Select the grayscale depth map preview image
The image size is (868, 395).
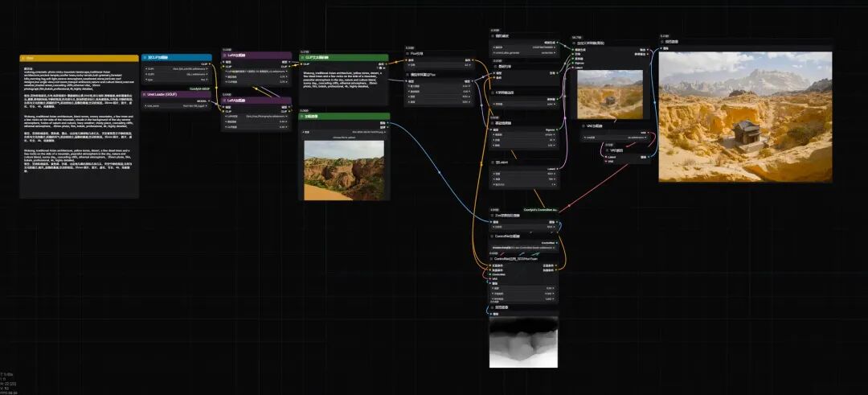[524, 341]
